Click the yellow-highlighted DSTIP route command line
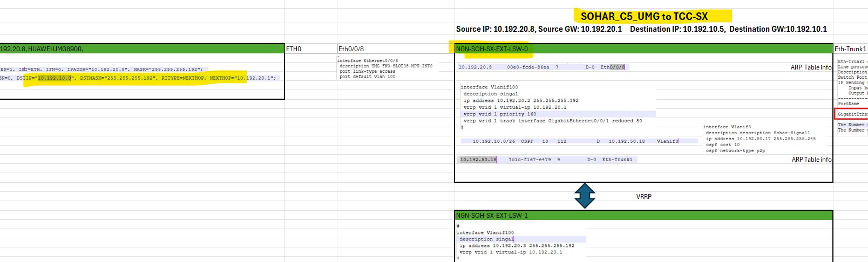 (x=138, y=78)
